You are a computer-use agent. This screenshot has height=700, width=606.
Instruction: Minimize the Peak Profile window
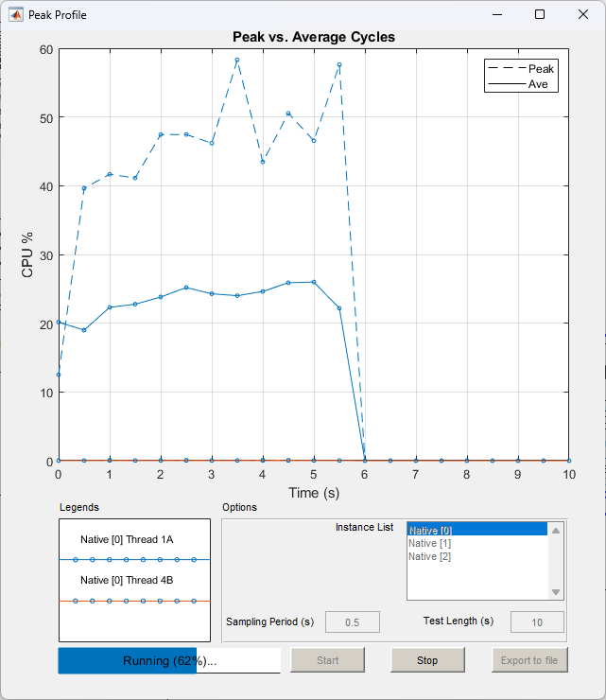(x=496, y=14)
